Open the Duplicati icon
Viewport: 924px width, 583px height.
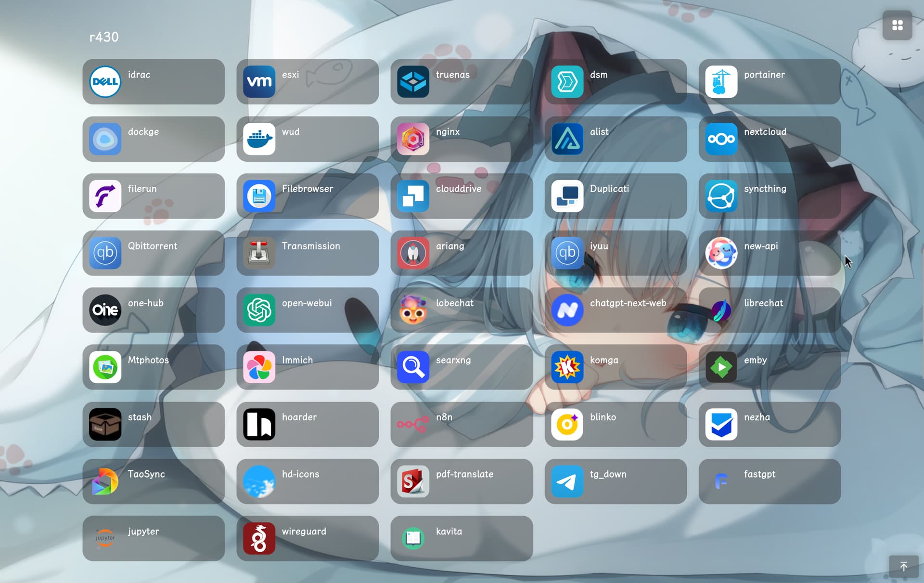(x=567, y=196)
